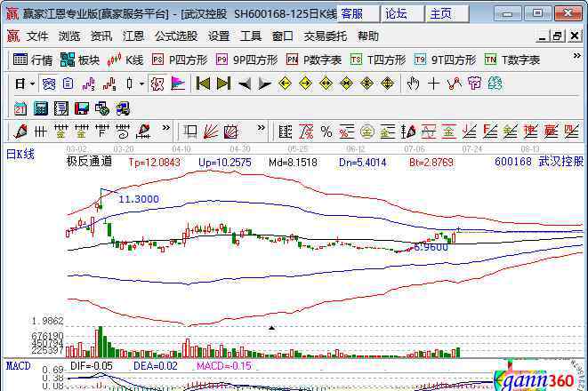Open the 资讯 menu
The width and height of the screenshot is (588, 391).
[101, 36]
